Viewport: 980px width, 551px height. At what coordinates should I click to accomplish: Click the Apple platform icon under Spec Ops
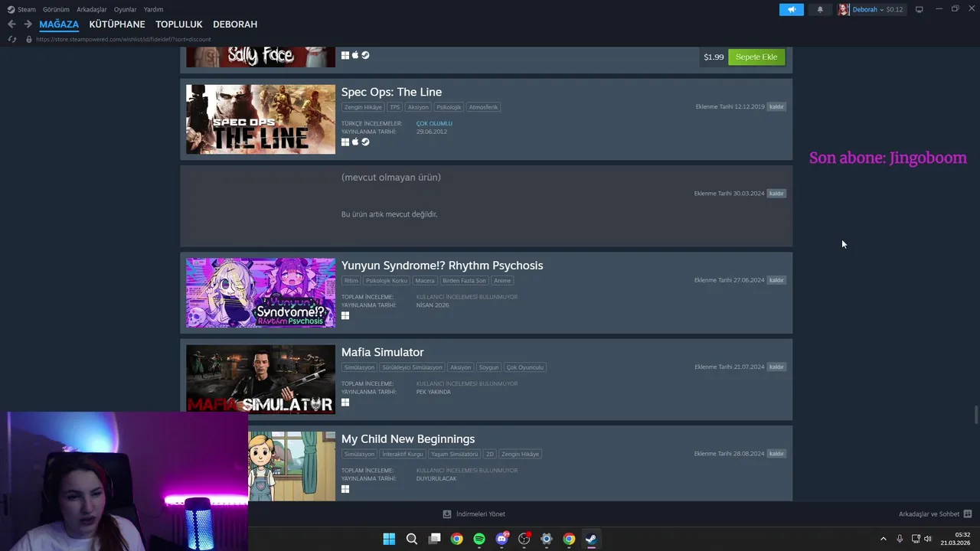click(x=355, y=142)
